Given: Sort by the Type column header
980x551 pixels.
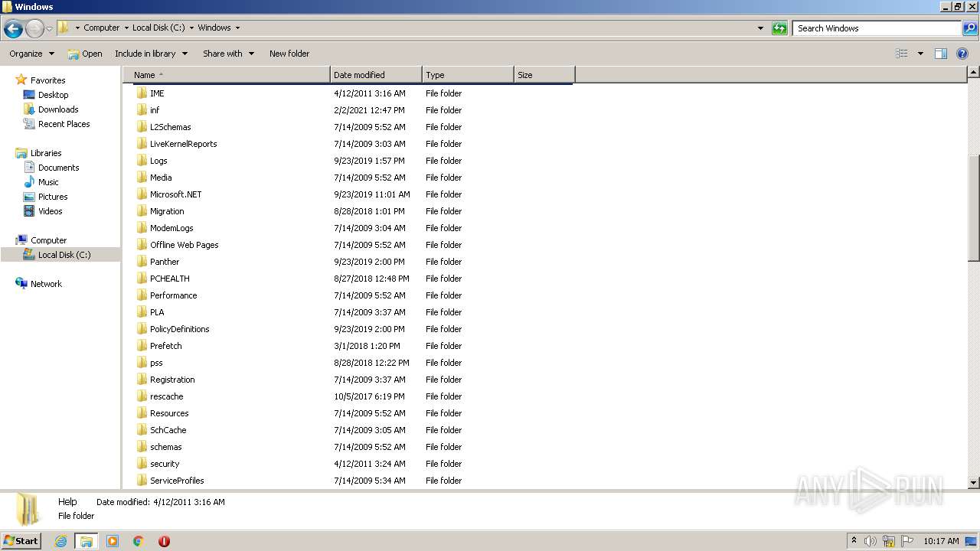Looking at the screenshot, I should tap(468, 75).
